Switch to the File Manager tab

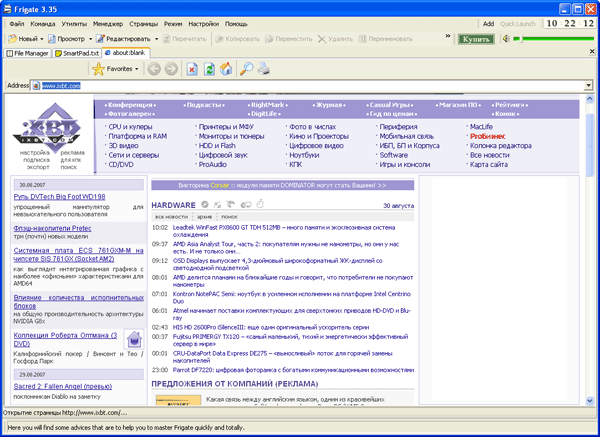[28, 53]
